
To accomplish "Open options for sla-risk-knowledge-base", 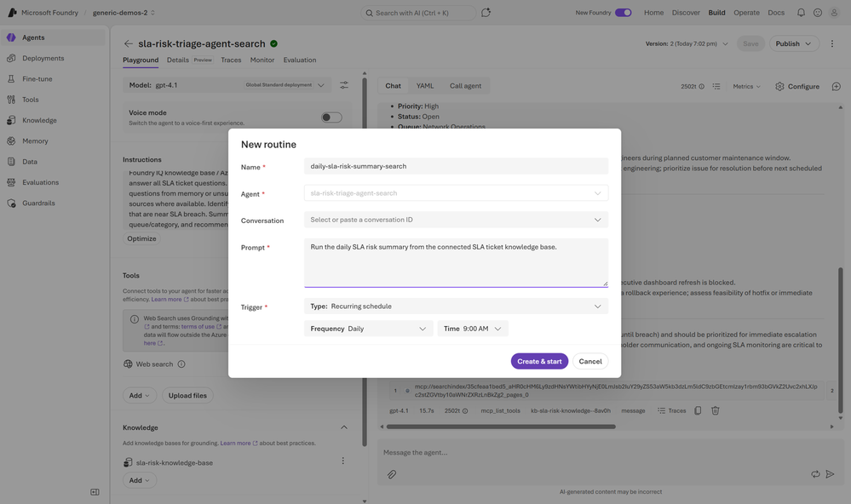I will click(342, 461).
